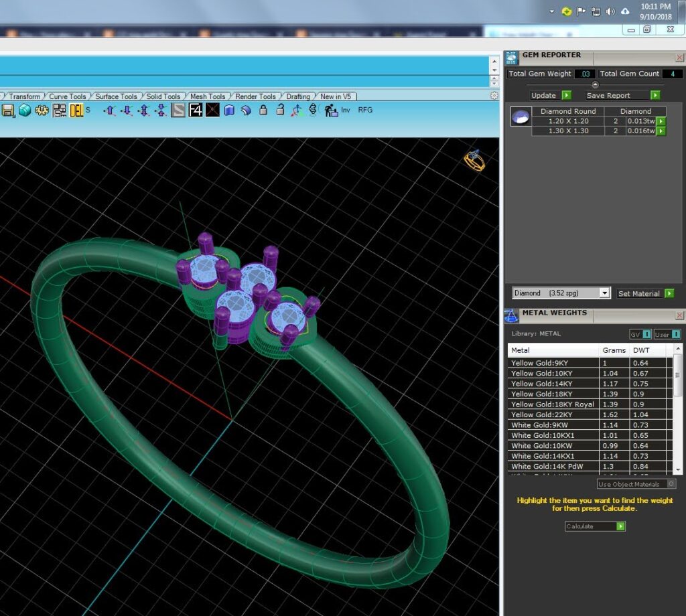The image size is (686, 616).
Task: Open the Transform tools tab
Action: [x=25, y=96]
